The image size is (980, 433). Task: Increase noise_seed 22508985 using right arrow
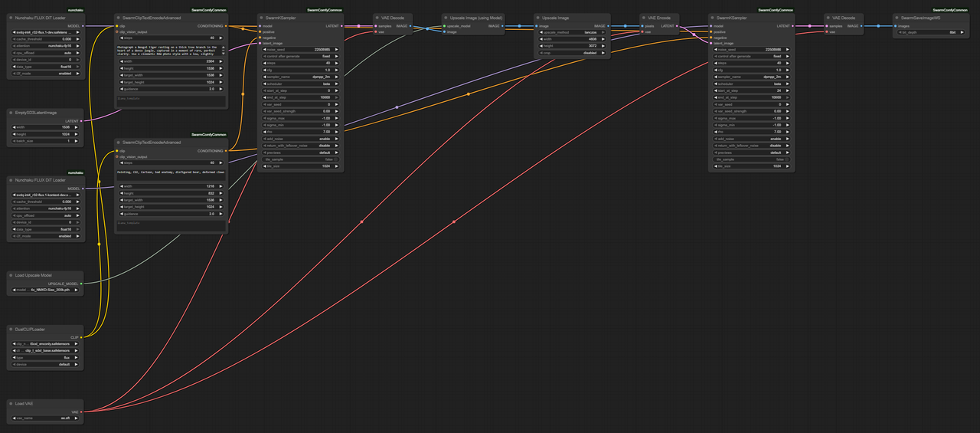338,49
